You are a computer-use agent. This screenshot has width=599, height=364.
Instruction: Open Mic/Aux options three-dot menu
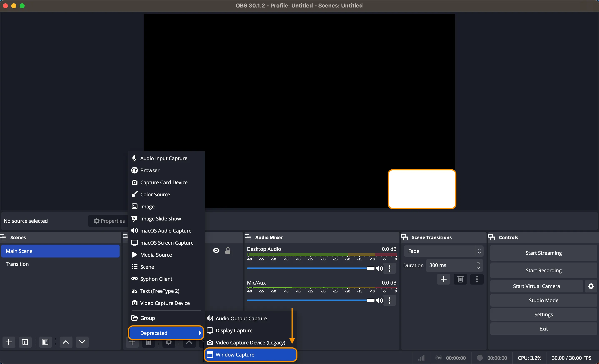coord(389,300)
